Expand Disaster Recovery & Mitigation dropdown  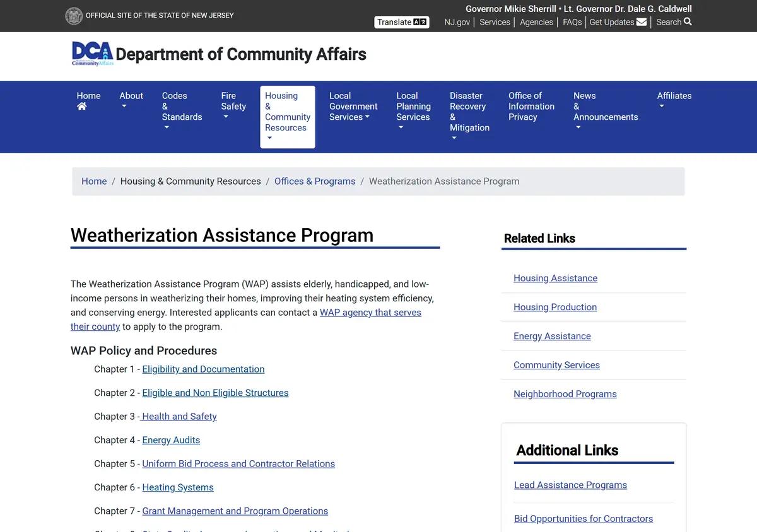pos(454,139)
